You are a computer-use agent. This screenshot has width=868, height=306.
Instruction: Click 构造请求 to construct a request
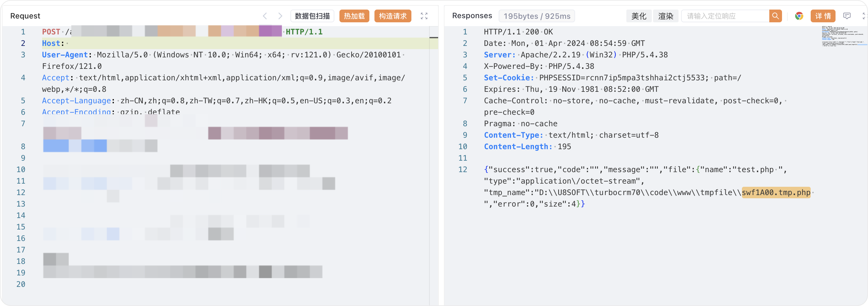pyautogui.click(x=393, y=16)
